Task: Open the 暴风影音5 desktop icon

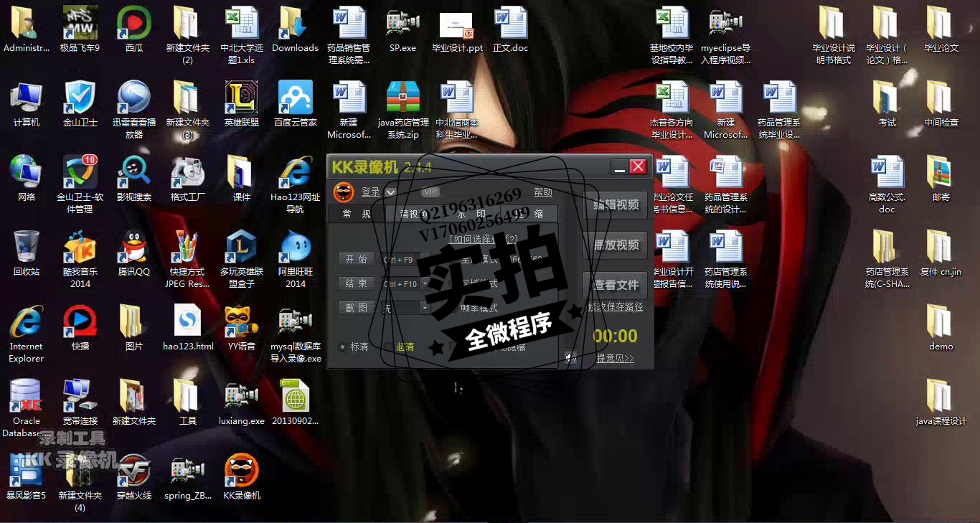Action: pos(26,477)
